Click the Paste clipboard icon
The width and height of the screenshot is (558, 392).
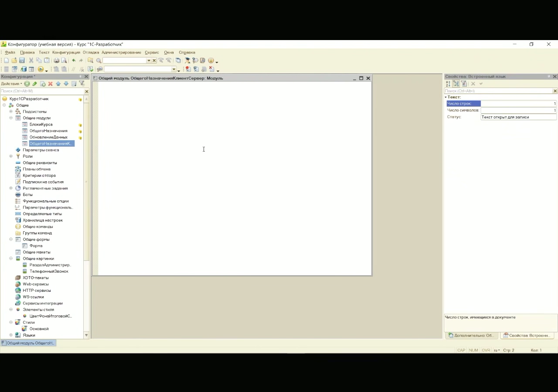[47, 61]
